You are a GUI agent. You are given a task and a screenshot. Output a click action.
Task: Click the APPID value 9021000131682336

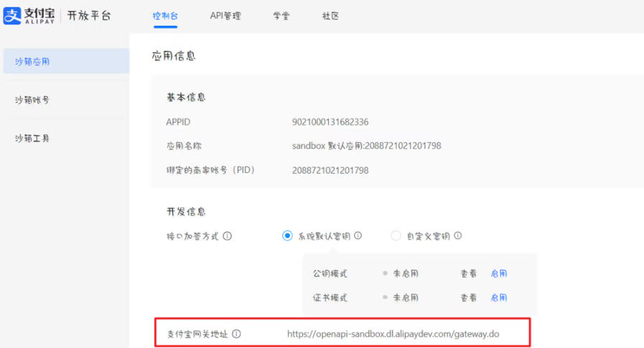point(330,122)
